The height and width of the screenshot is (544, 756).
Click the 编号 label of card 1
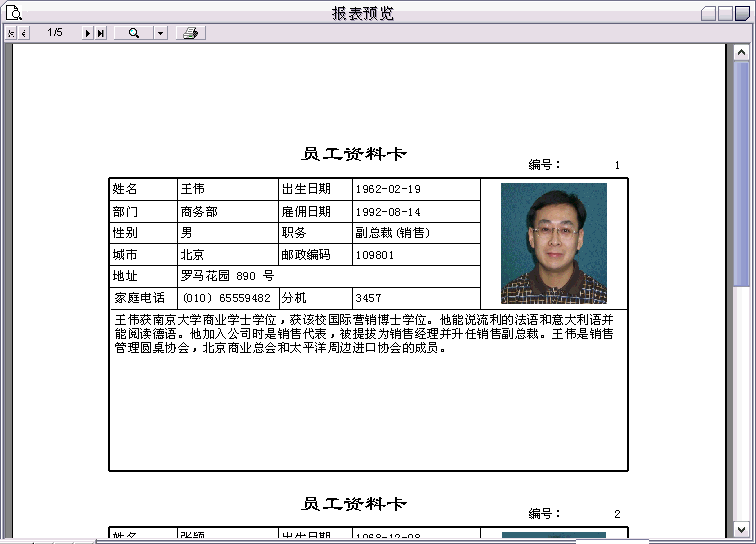[x=544, y=165]
